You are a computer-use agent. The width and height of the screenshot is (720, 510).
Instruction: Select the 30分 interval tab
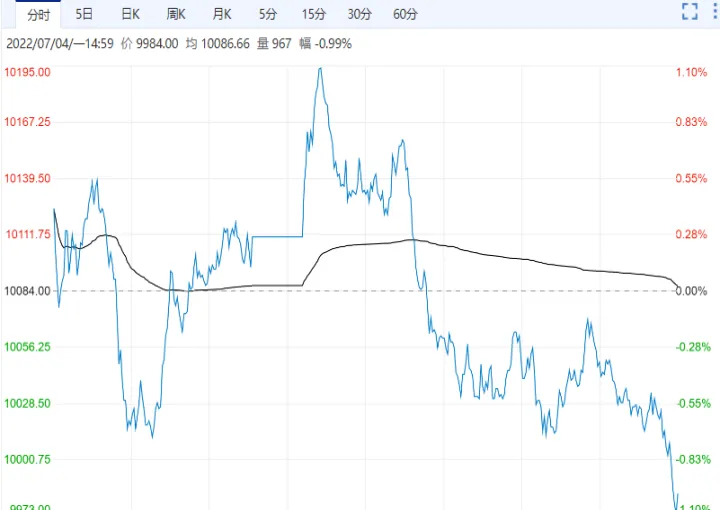(360, 14)
